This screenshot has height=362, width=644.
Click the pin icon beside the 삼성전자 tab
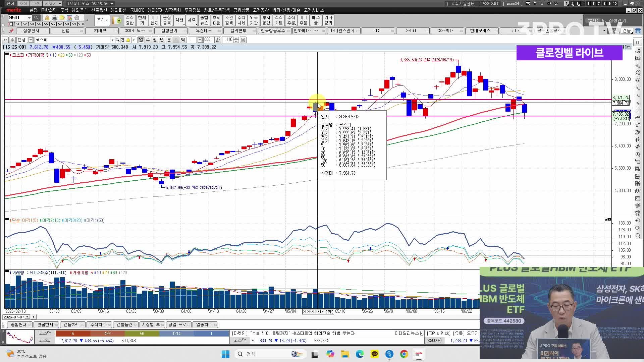11,31
